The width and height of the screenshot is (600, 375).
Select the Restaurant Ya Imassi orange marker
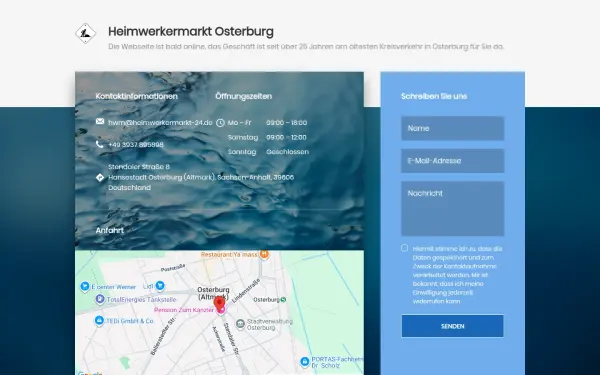click(x=264, y=254)
